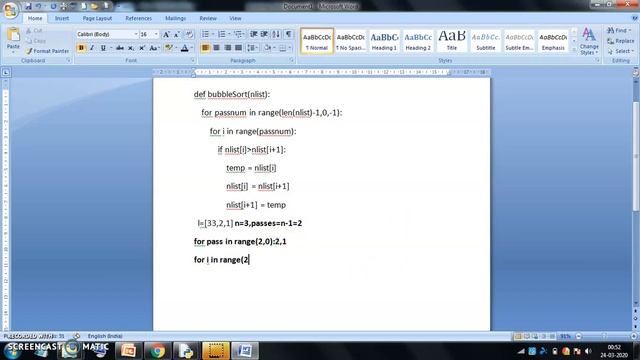Apply strikethrough formatting
640x360 pixels.
(x=120, y=48)
